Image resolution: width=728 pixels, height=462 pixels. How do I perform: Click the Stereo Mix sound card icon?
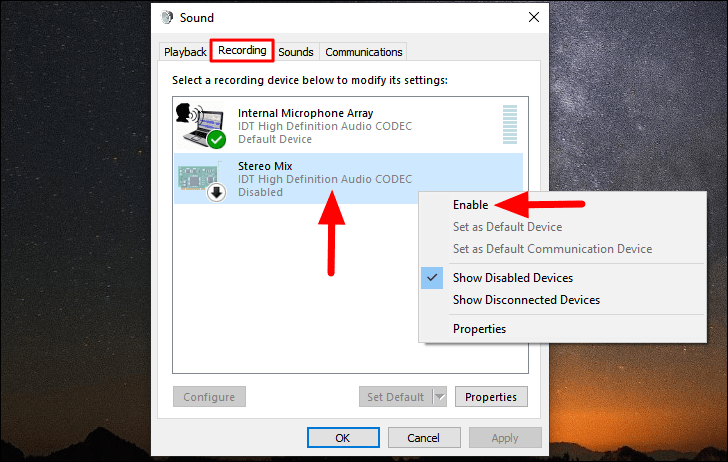pyautogui.click(x=201, y=180)
